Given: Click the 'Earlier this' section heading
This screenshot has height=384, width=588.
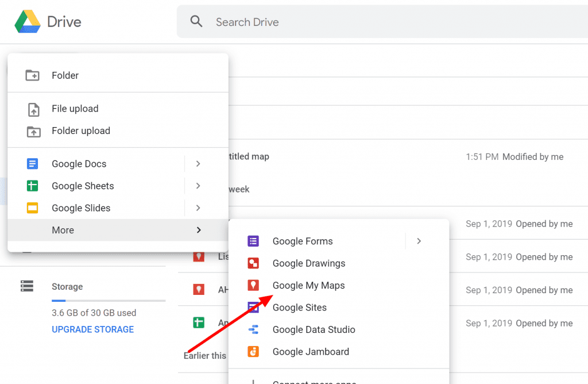Looking at the screenshot, I should click(205, 355).
